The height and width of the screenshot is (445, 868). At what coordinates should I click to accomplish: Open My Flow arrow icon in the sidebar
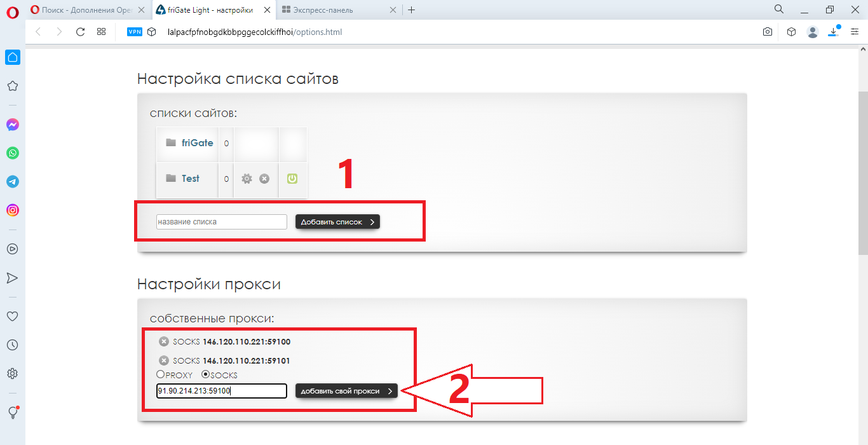coord(13,278)
